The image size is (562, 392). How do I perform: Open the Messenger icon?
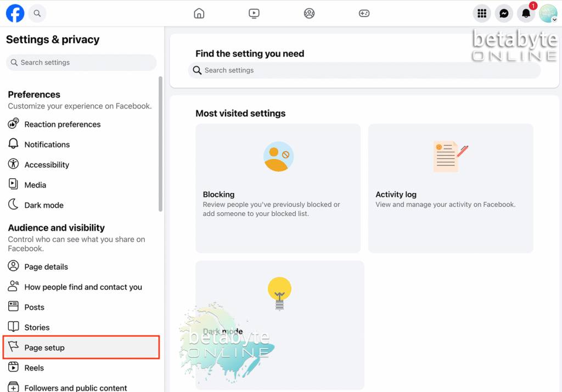[504, 14]
